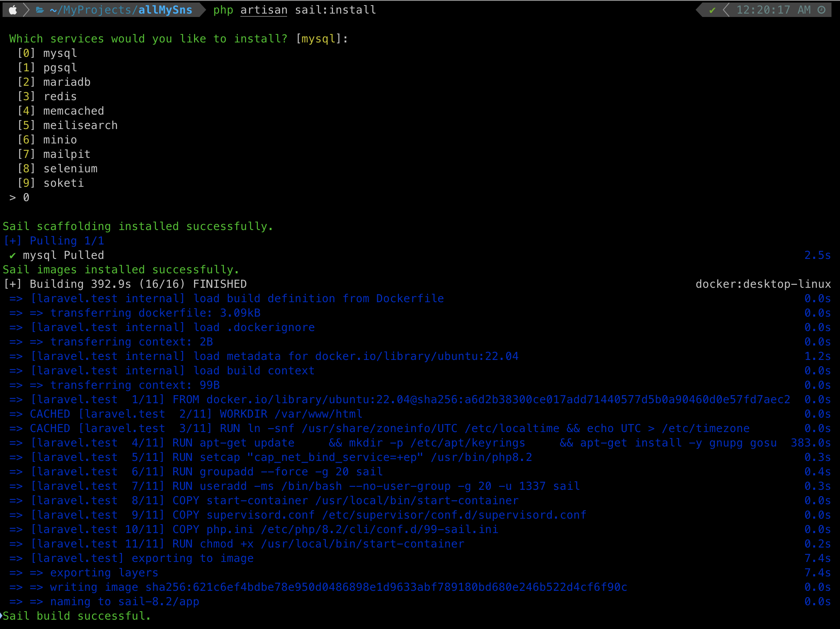Click the clock icon beside the time

(x=821, y=10)
